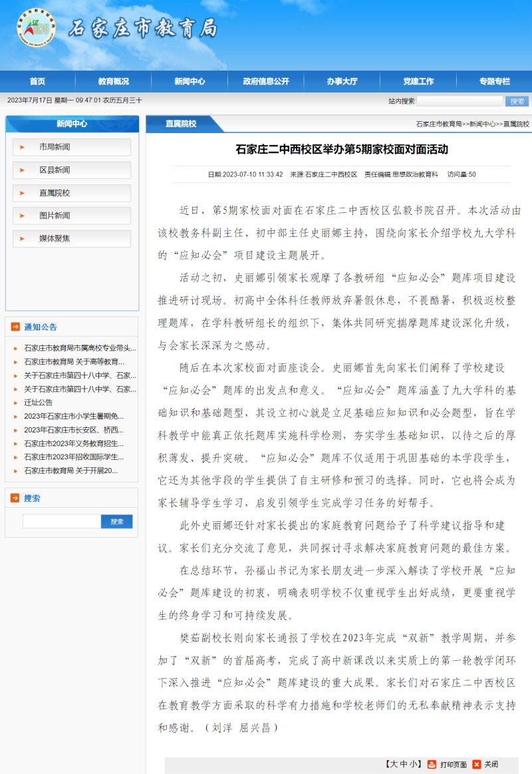This screenshot has width=532, height=774.
Task: Click the arrow bullet beside 迁址公告
Action: click(16, 403)
